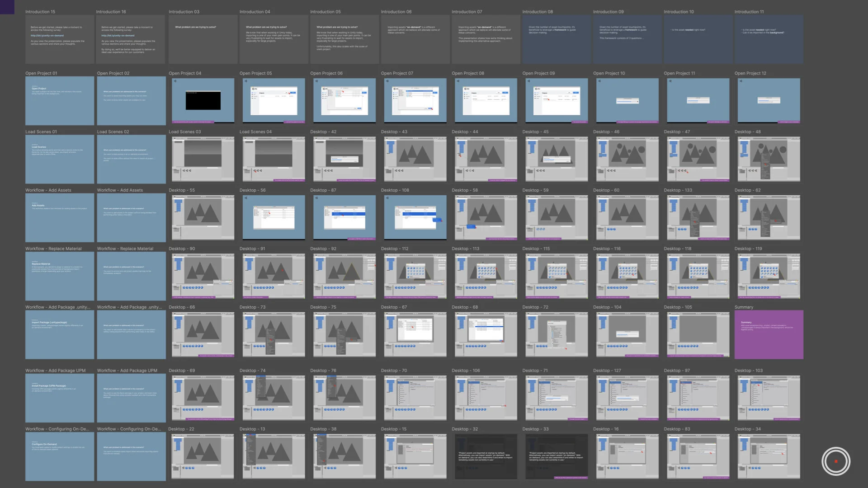Select the Open Project 12 frame
868x488 pixels.
point(769,100)
